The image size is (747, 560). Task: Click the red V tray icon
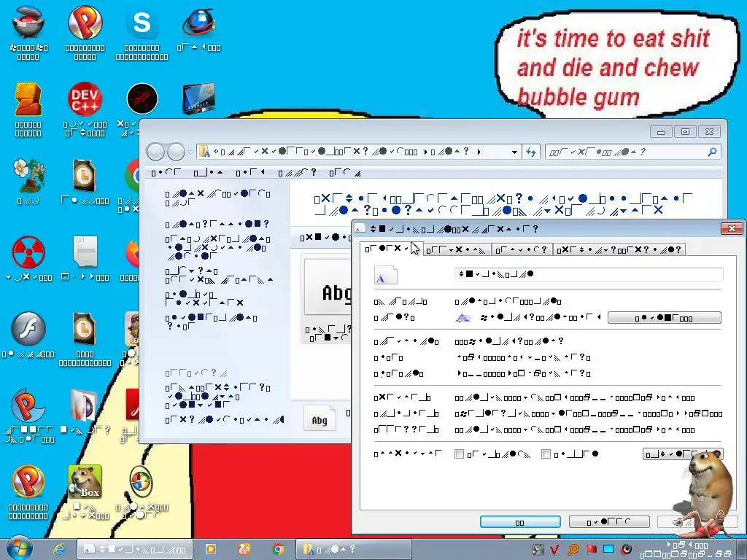pyautogui.click(x=554, y=550)
